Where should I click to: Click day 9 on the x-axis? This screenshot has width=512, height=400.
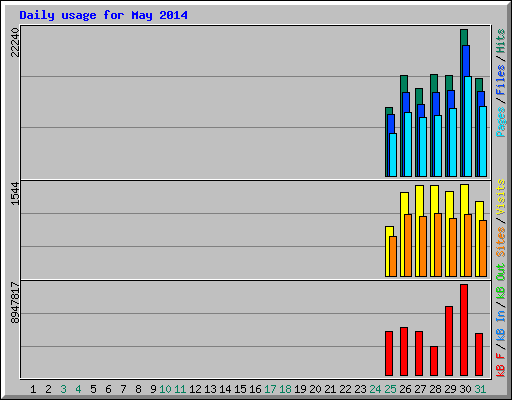point(153,389)
